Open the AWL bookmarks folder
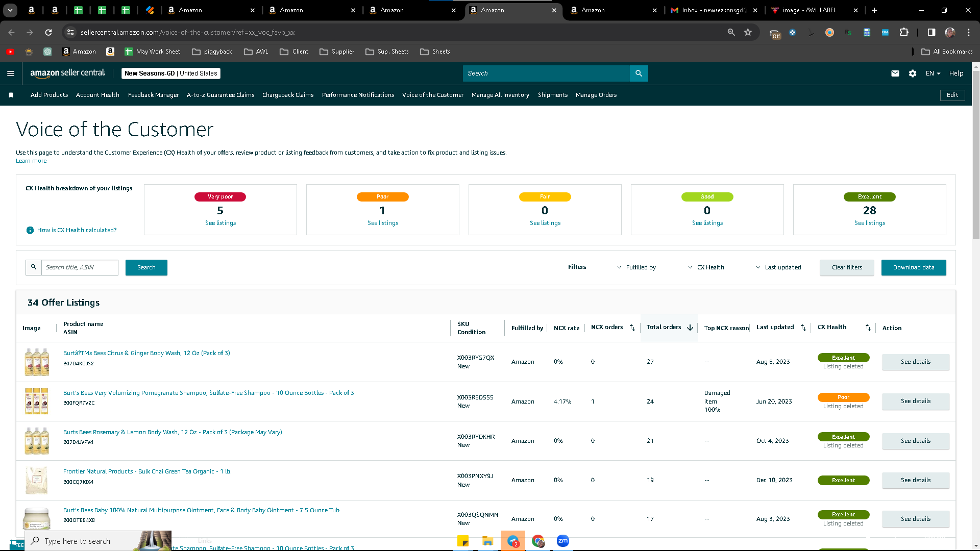Image resolution: width=980 pixels, height=551 pixels. [256, 52]
